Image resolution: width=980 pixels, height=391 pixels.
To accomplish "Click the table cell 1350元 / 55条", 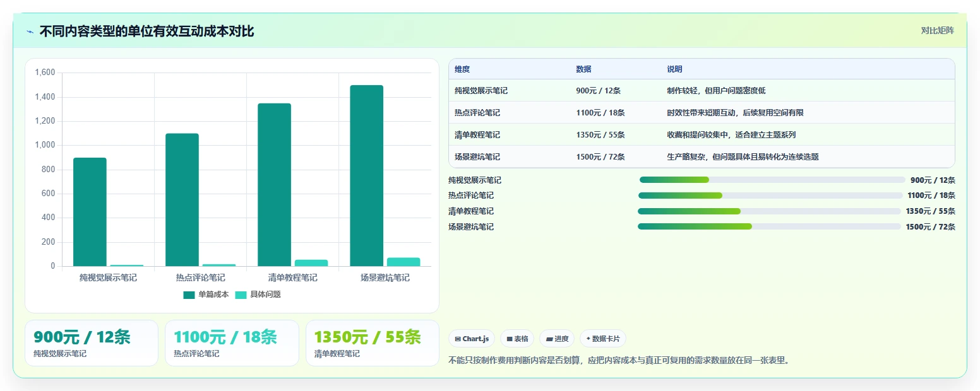I will click(x=601, y=135).
